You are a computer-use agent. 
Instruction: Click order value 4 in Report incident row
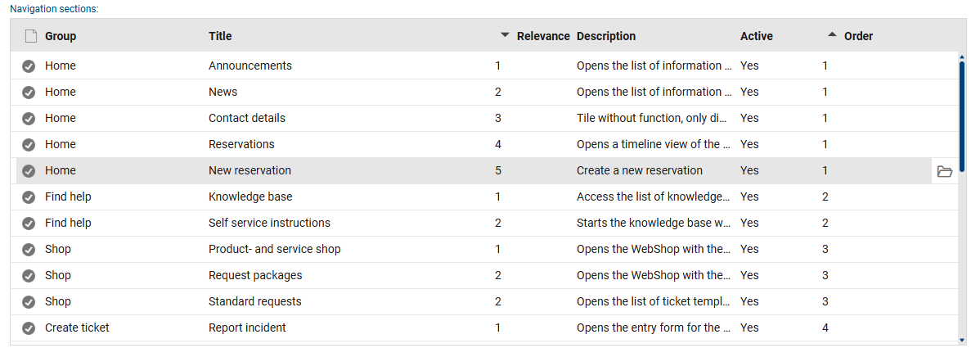tap(825, 328)
